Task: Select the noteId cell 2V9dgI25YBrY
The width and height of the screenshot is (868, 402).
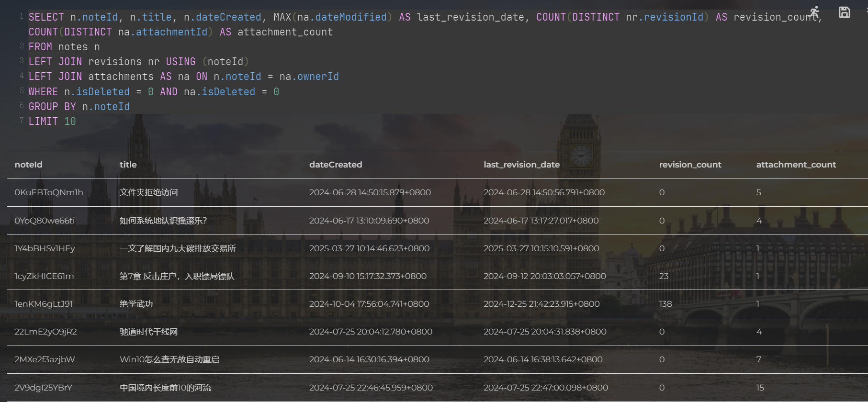Action: coord(43,388)
